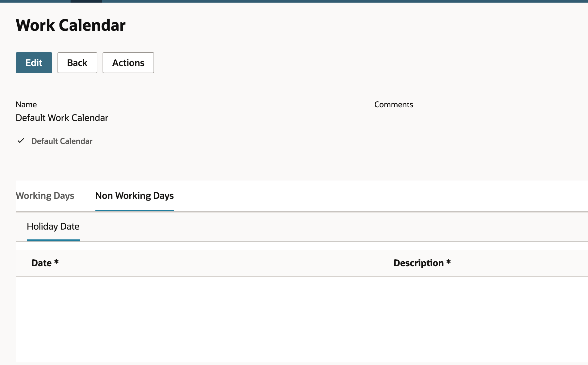Click the Date column header
The height and width of the screenshot is (365, 588).
pyautogui.click(x=45, y=263)
